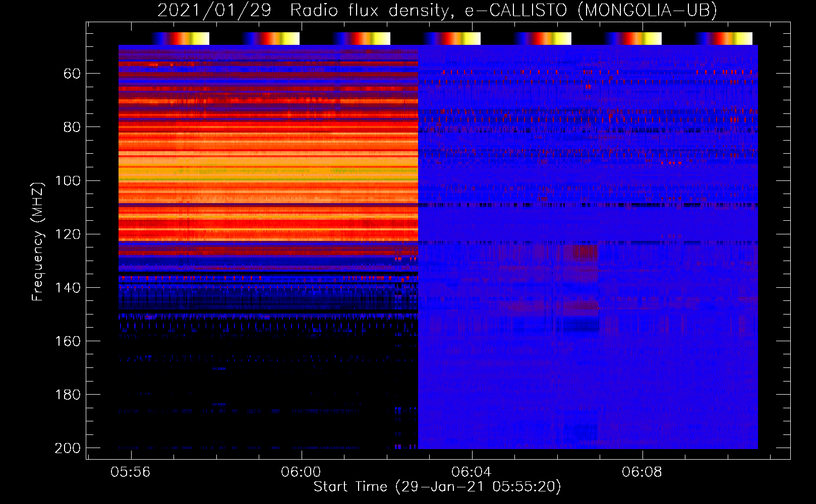
Task: Click the 80 MHz frequency tick label
Action: pyautogui.click(x=72, y=128)
